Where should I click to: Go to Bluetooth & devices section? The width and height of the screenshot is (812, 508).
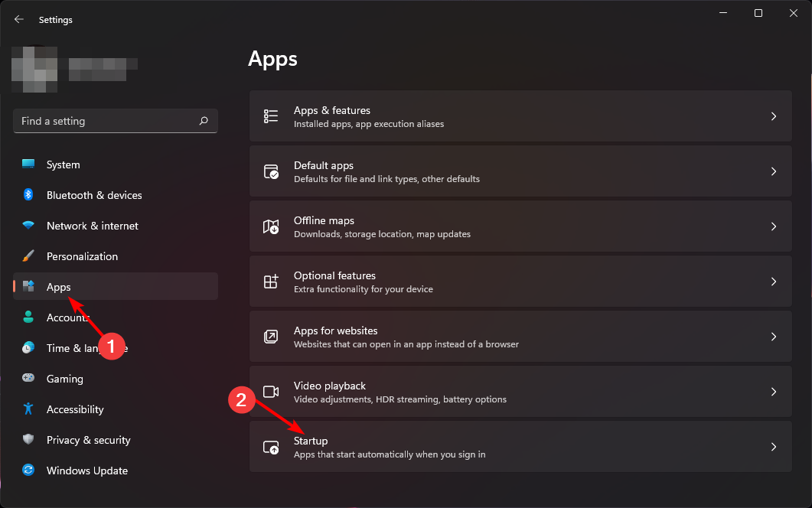click(93, 195)
